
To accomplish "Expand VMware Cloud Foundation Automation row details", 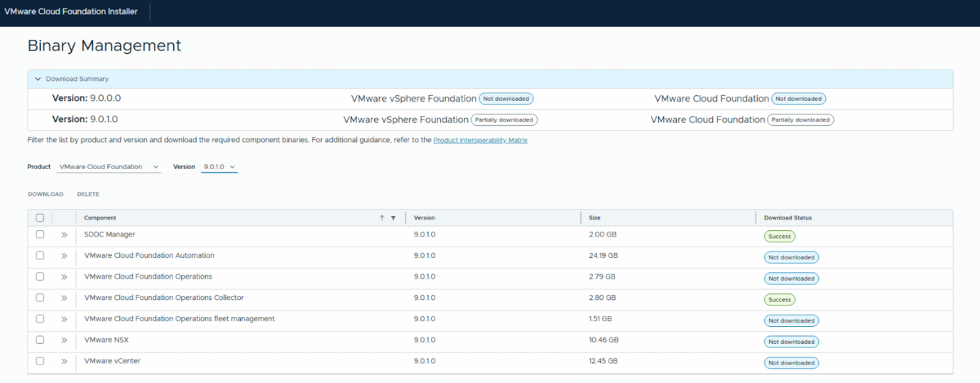I will tap(64, 256).
